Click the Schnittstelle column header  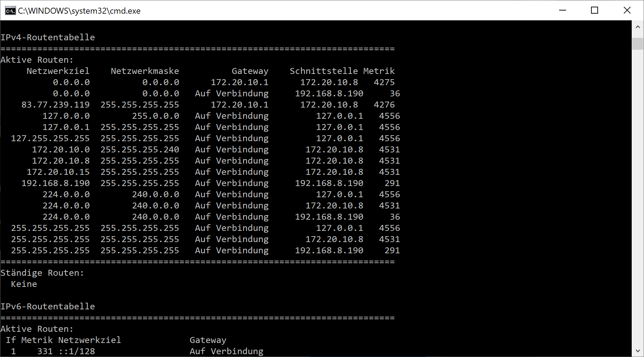tap(324, 71)
